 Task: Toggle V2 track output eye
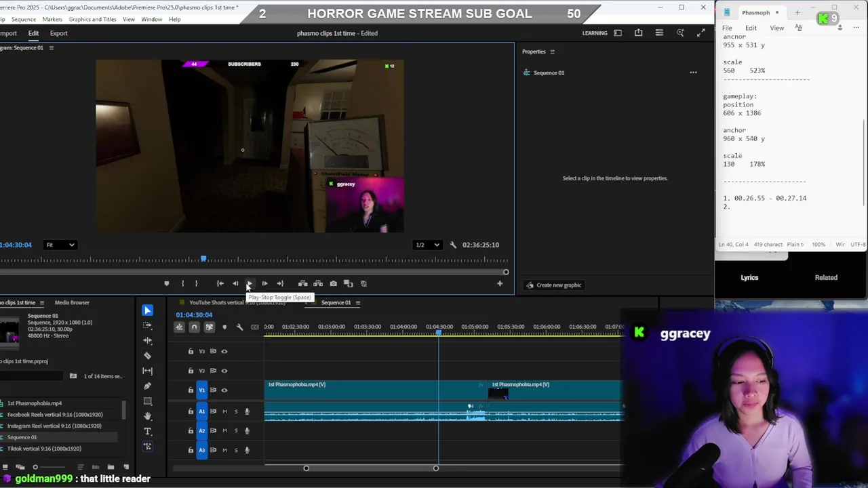pyautogui.click(x=224, y=371)
